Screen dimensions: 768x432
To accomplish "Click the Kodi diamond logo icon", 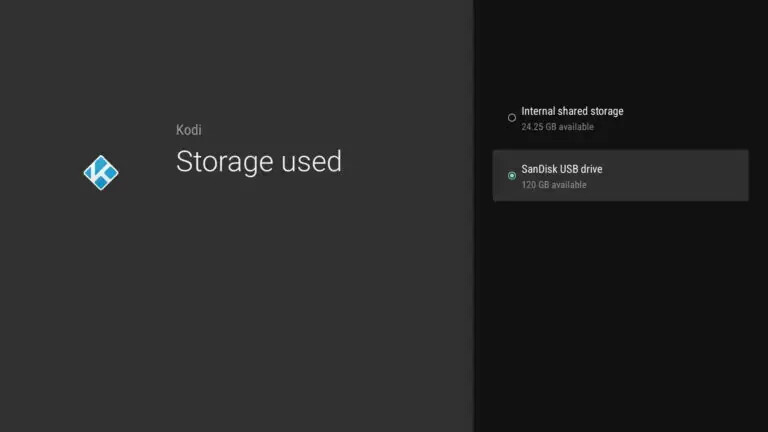I will pyautogui.click(x=101, y=172).
